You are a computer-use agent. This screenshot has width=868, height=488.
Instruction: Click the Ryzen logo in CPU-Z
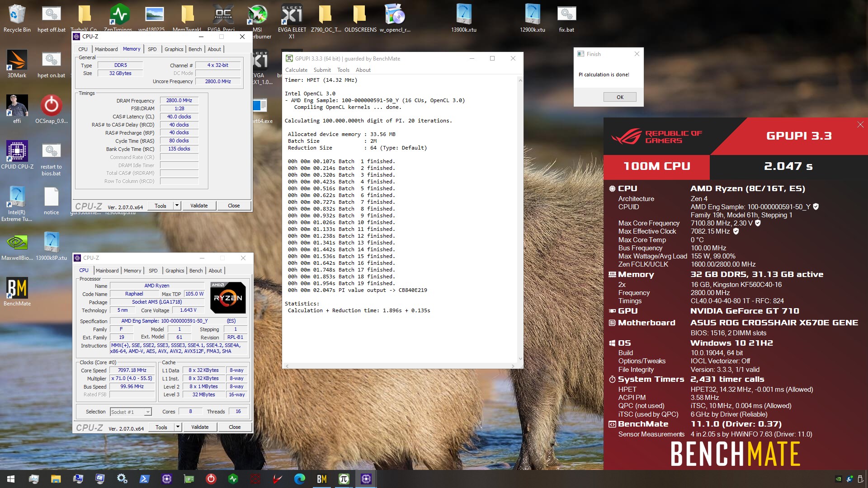(x=228, y=298)
